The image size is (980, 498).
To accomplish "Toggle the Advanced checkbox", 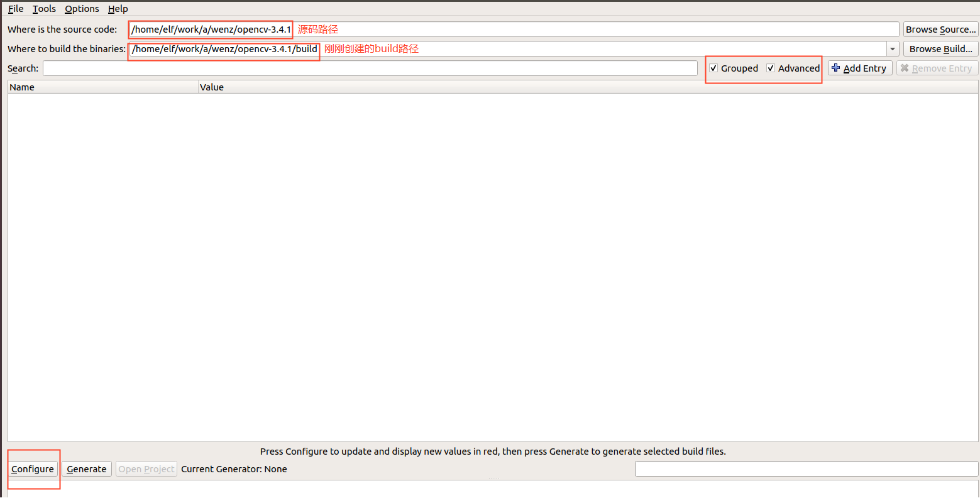I will coord(793,68).
